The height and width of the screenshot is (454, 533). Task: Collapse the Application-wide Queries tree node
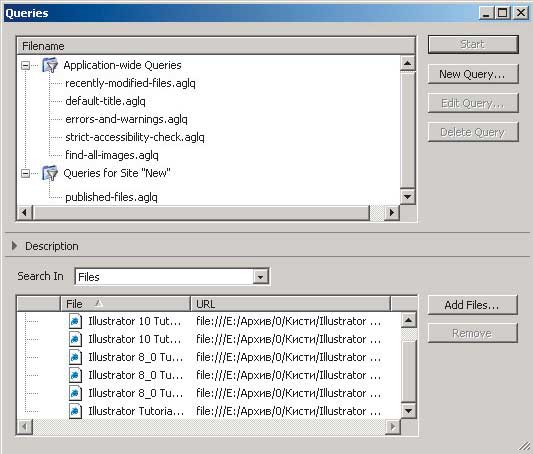25,65
